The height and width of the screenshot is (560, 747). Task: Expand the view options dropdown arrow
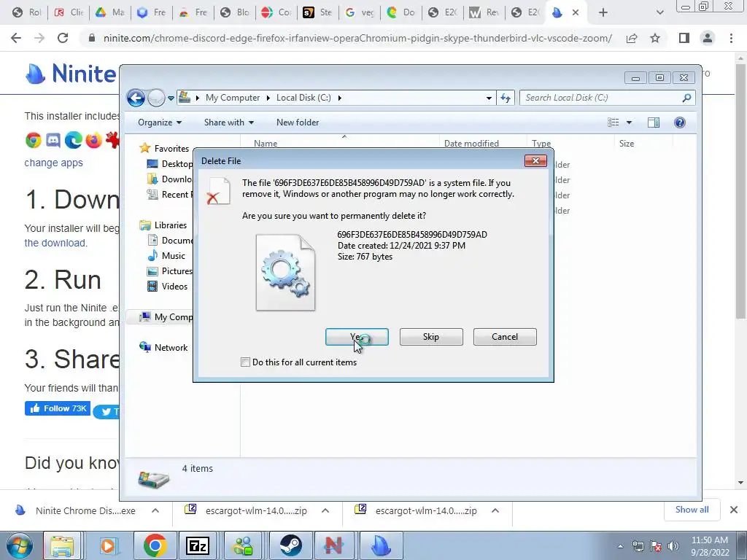tap(629, 122)
